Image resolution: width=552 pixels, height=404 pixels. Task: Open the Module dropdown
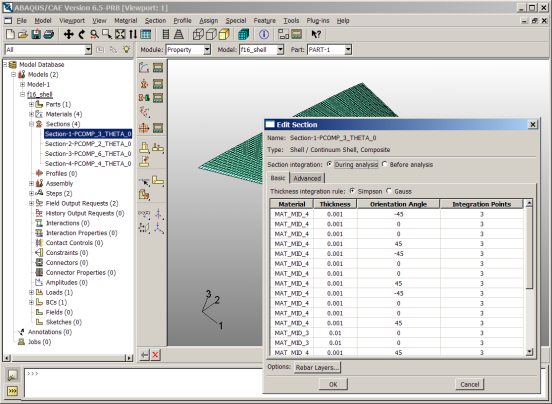(207, 50)
